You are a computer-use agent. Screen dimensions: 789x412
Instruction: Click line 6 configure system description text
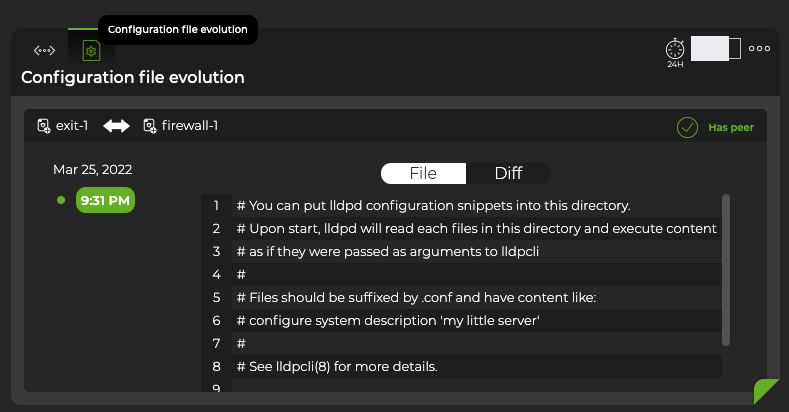tap(388, 320)
